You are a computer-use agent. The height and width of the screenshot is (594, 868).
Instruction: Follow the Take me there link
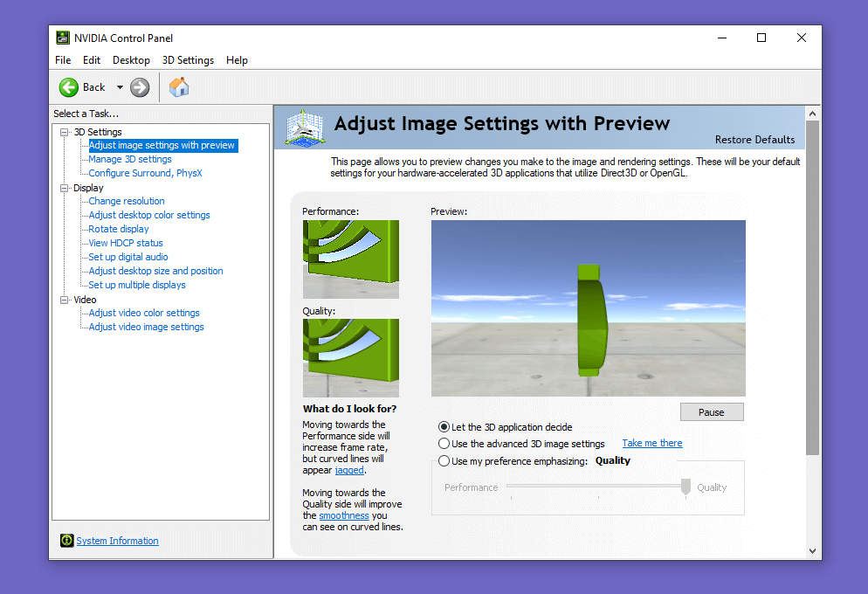(x=652, y=443)
